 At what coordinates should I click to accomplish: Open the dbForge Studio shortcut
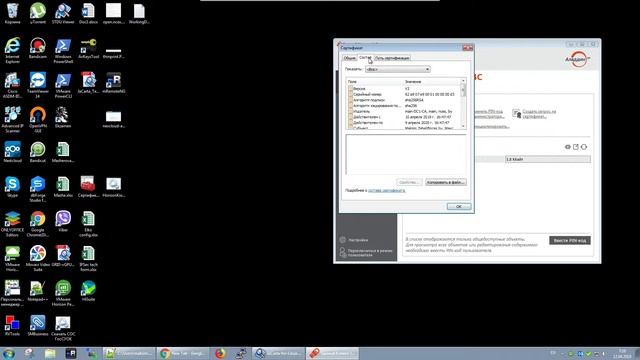point(38,189)
